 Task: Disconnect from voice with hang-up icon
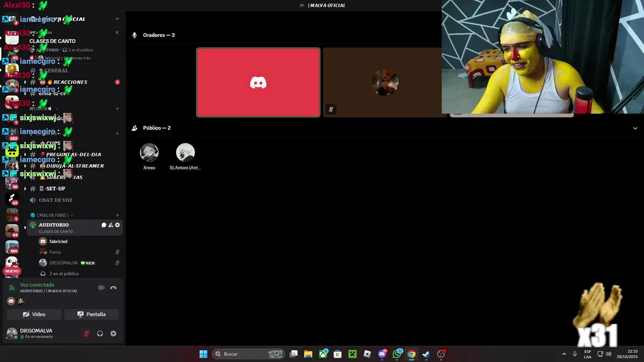113,288
